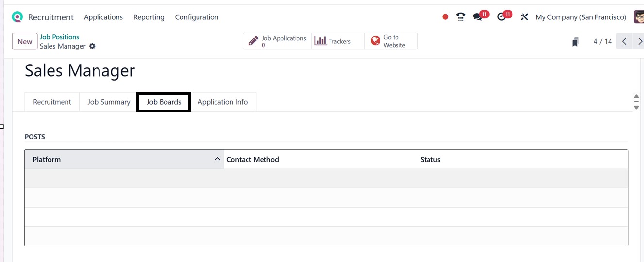Screen dimensions: 644x262
Task: Switch to the Job Summary tab
Action: 109,102
